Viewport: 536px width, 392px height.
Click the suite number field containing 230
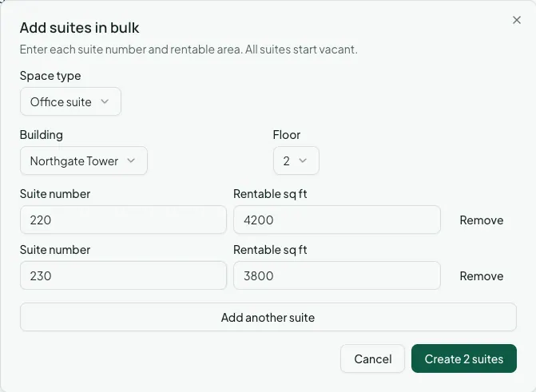[x=123, y=275]
